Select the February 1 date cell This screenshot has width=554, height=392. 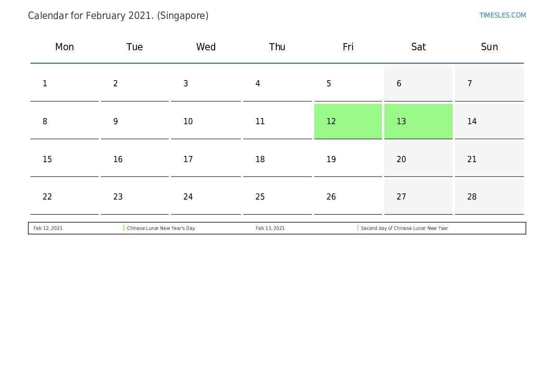pos(64,84)
